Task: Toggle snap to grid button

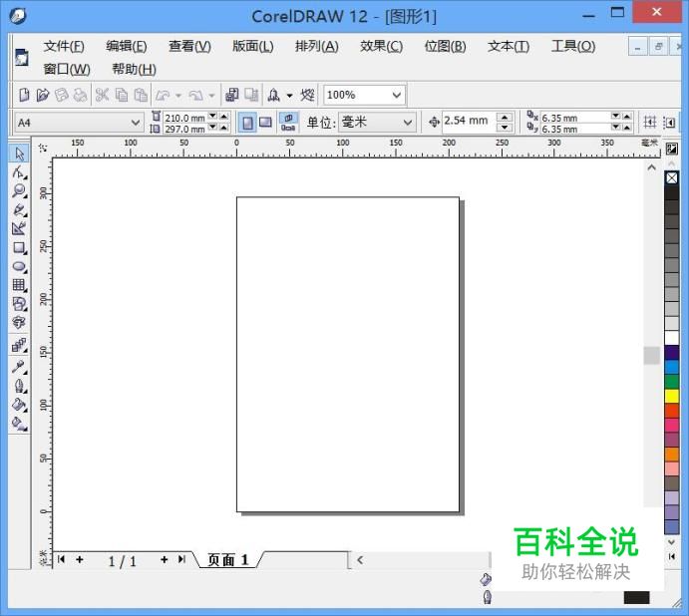Action: [x=650, y=122]
